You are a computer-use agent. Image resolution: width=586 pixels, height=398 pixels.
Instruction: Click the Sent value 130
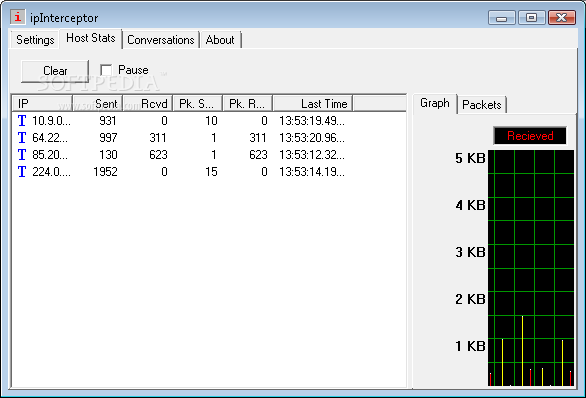click(108, 155)
